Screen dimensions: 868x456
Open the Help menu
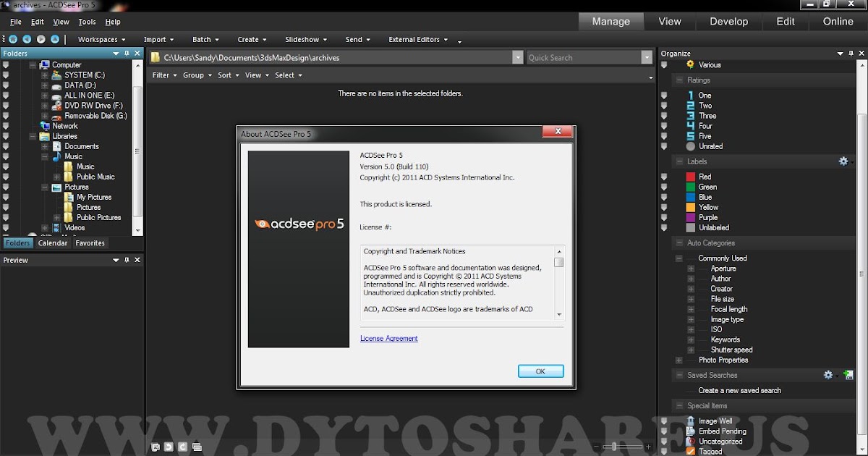(113, 22)
